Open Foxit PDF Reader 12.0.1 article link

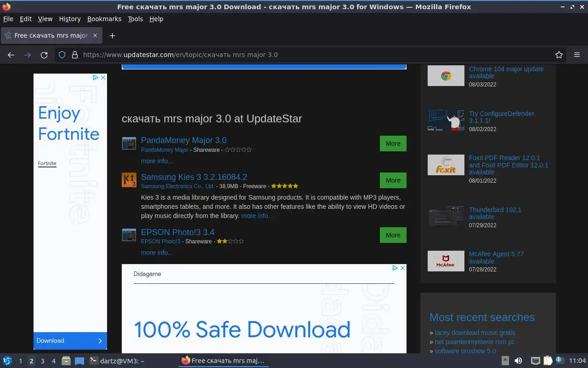click(x=509, y=165)
